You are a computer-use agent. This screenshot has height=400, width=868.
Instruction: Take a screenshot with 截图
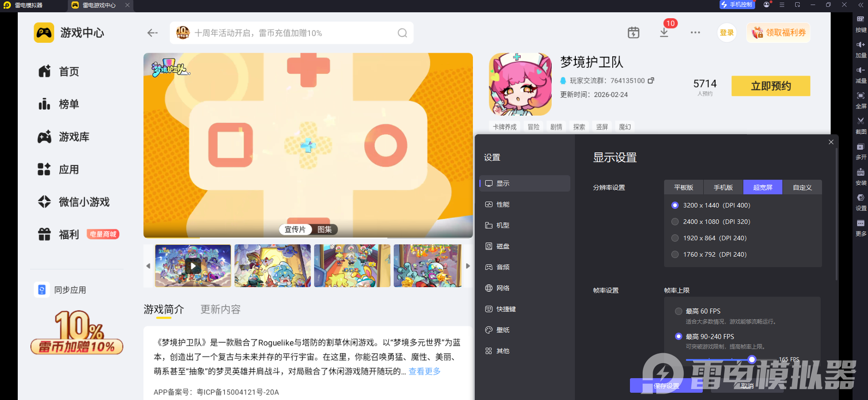point(861,126)
